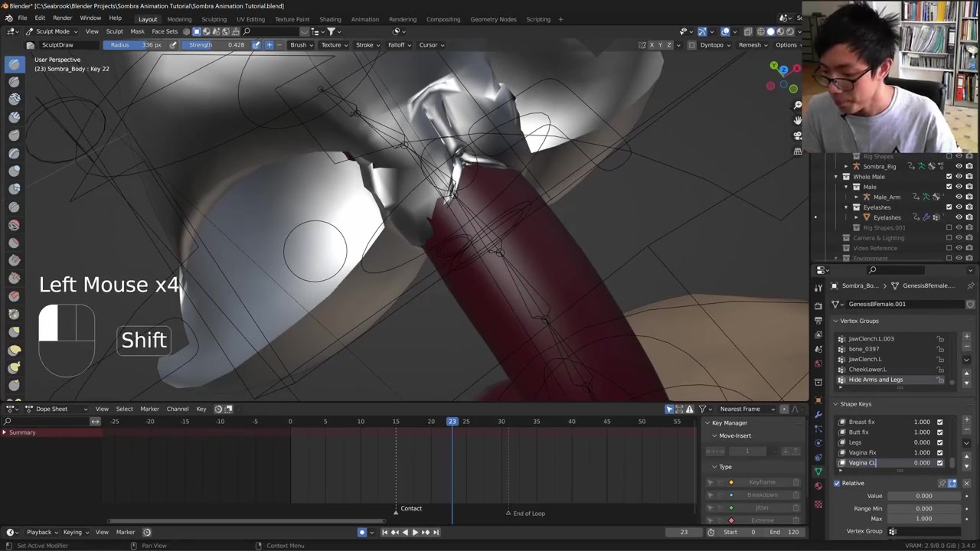
Task: Open the Material properties tab
Action: pyautogui.click(x=818, y=485)
